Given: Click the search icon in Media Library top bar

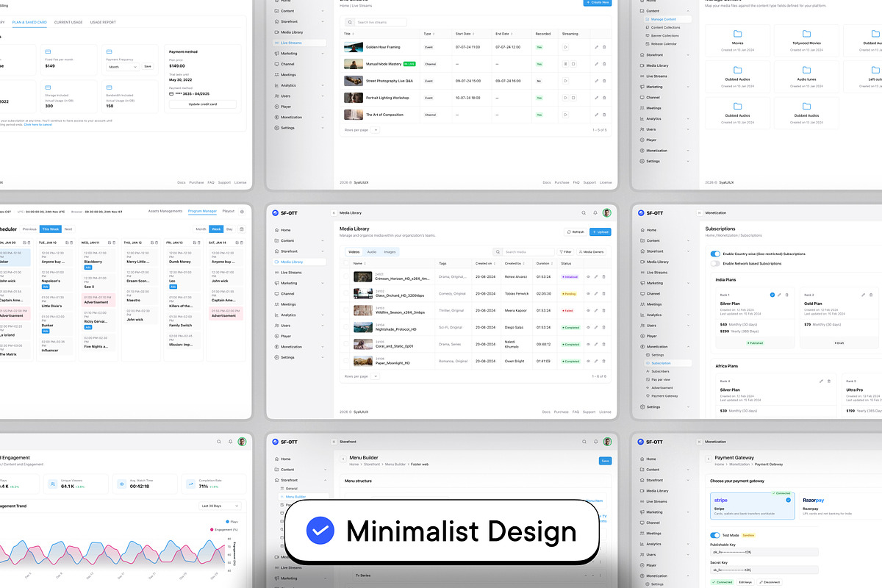Looking at the screenshot, I should coord(584,212).
